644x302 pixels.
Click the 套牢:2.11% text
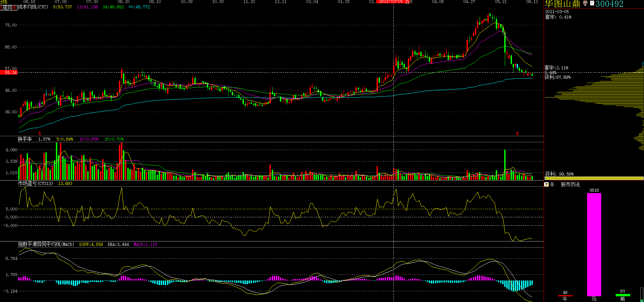(x=556, y=68)
